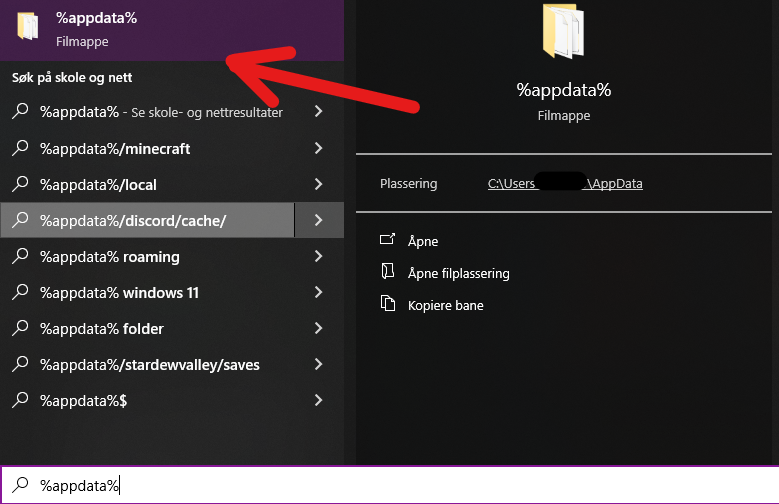Click search icon beside 'Se skole- og nettresultater'
779x504 pixels.
20,111
